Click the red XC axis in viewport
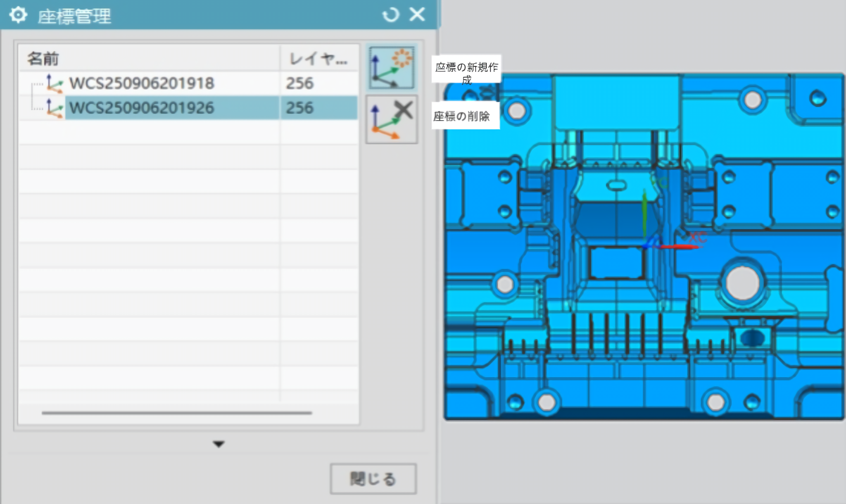Screen dimensions: 846x504 (680, 247)
